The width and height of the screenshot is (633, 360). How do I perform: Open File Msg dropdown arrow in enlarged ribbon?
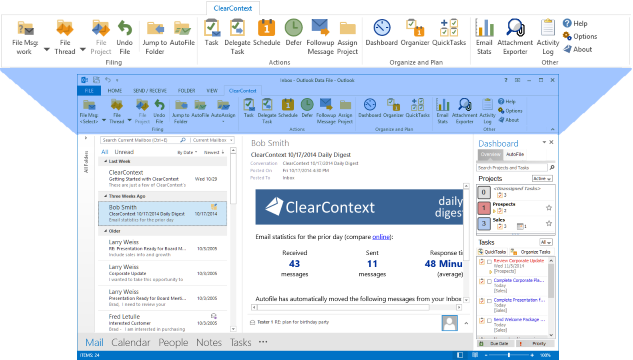pyautogui.click(x=46, y=50)
